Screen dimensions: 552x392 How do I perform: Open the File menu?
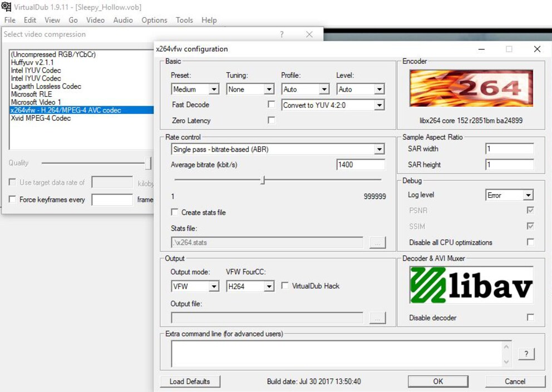10,20
